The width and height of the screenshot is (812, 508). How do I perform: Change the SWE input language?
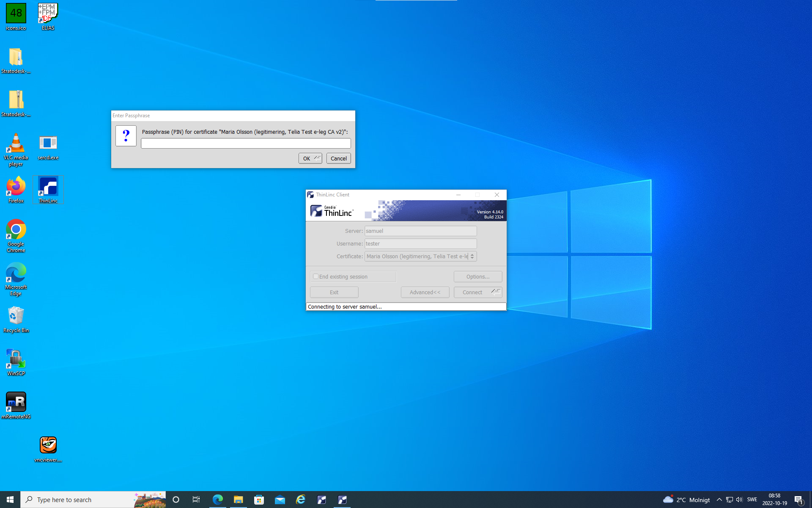(x=752, y=500)
